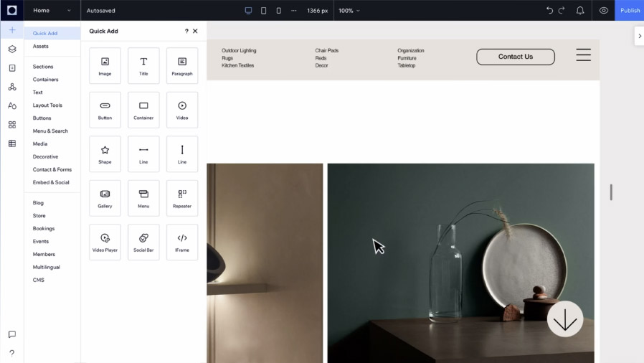Open the Content Manager table icon
644x363 pixels.
[12, 143]
